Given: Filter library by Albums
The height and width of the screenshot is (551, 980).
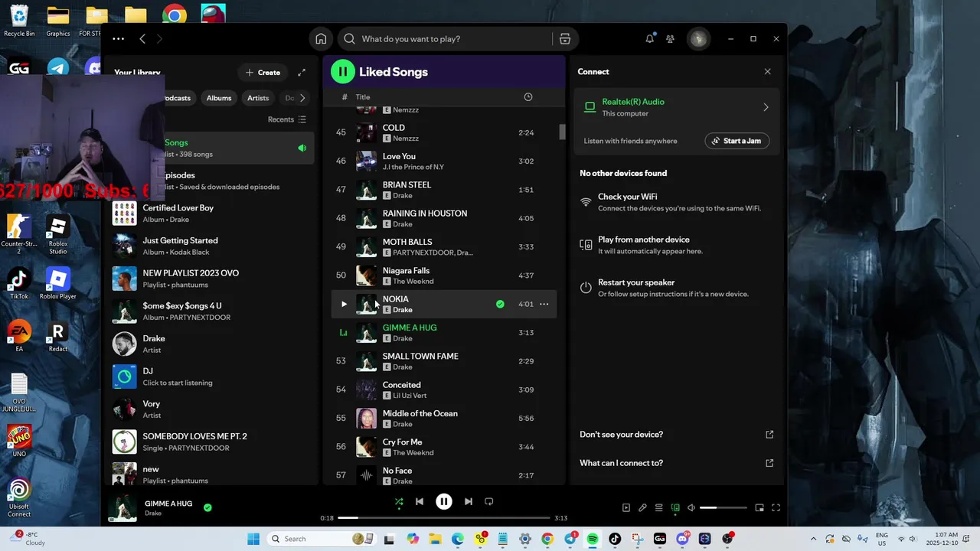Looking at the screenshot, I should 219,98.
